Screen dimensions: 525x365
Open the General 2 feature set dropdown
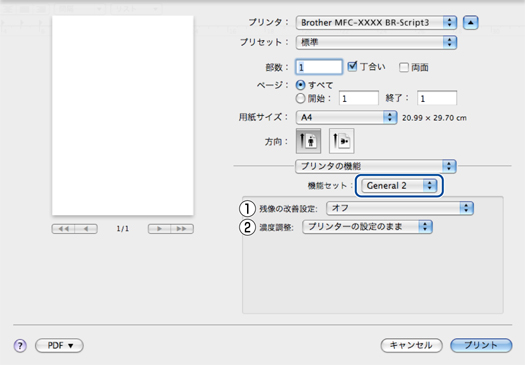pyautogui.click(x=399, y=186)
